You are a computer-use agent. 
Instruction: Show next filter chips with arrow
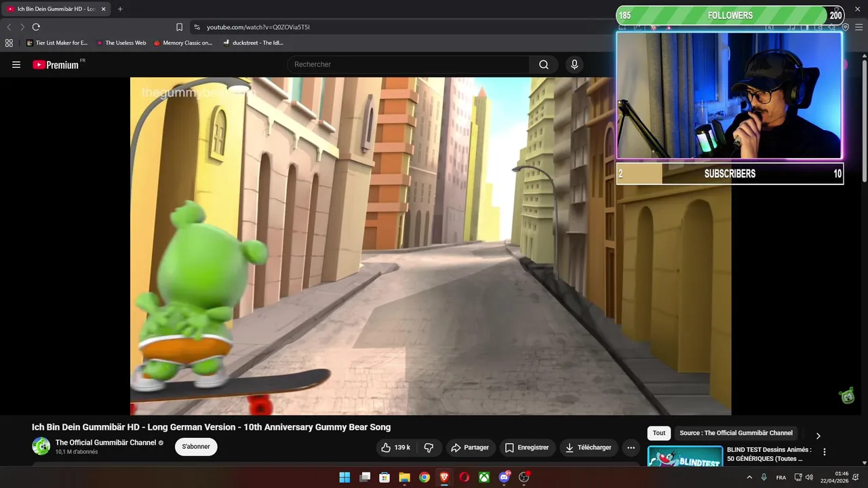[818, 436]
